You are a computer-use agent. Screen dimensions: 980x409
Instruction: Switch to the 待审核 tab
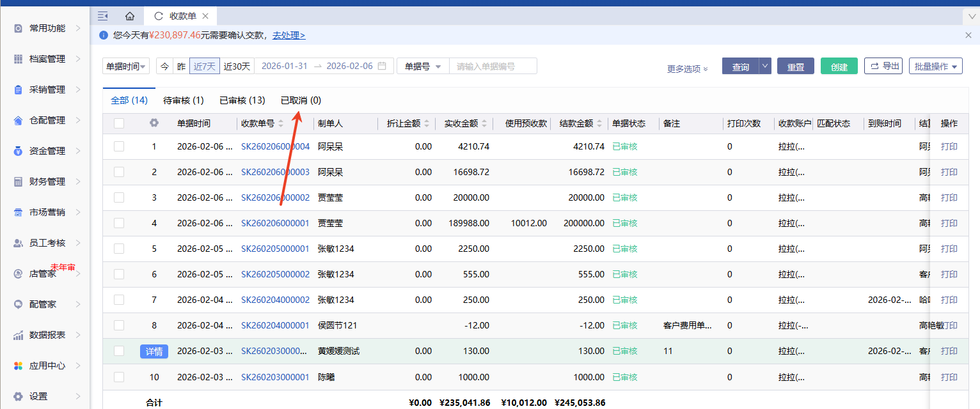click(183, 100)
